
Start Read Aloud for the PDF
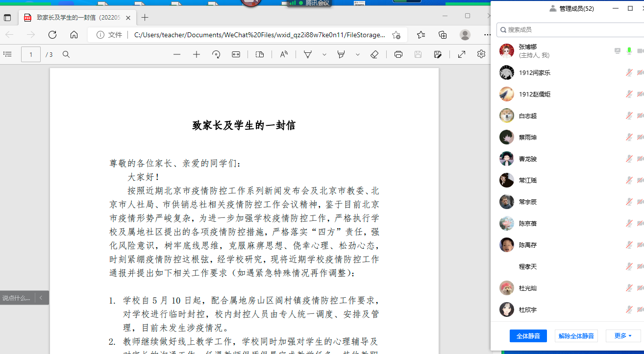pyautogui.click(x=284, y=54)
